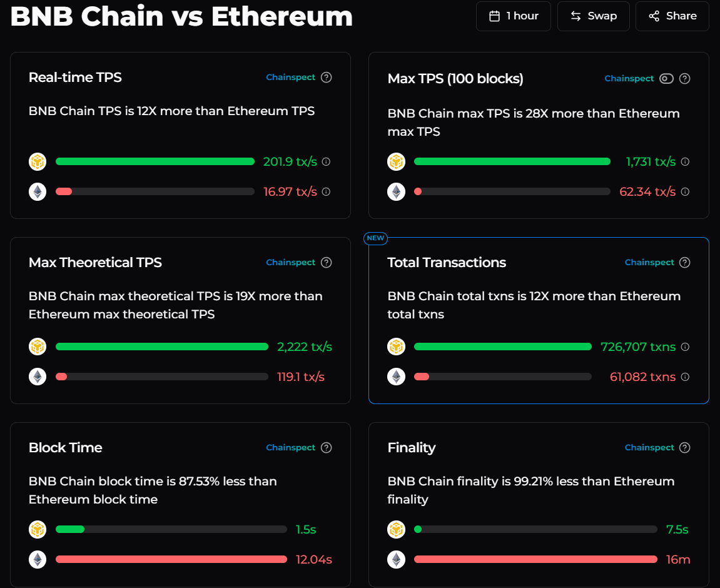Toggle the switch on the Max TPS card
The height and width of the screenshot is (588, 720).
coord(666,78)
